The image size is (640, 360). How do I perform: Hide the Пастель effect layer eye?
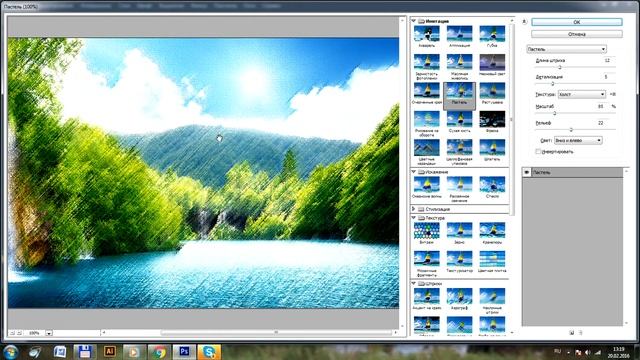click(x=527, y=172)
